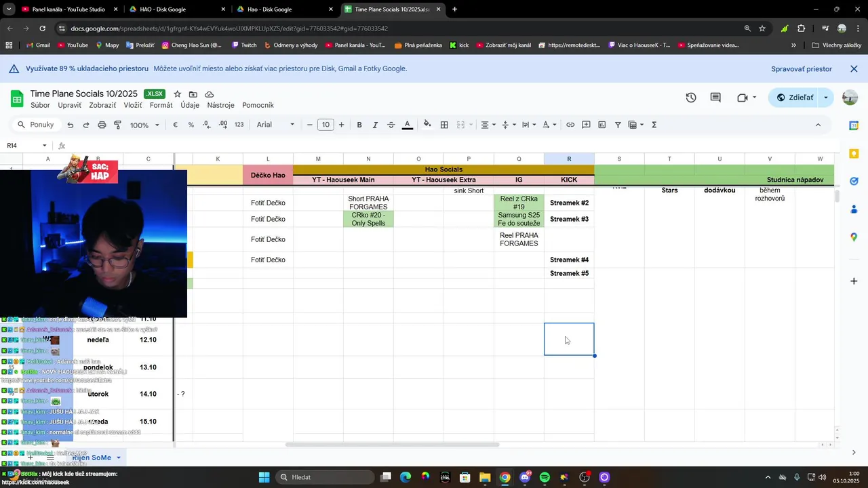Open the YouTube bookmark
Screen dimensions: 868x488
[x=73, y=45]
